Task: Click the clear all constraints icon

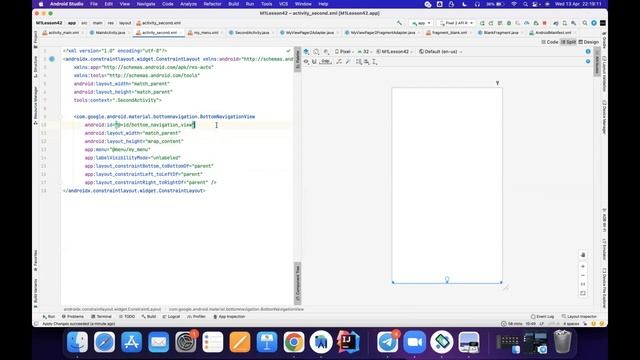Action: point(339,62)
